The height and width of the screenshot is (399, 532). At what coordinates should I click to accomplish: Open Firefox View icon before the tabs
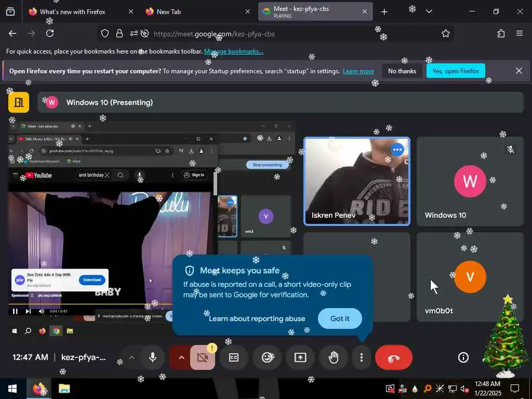[10, 11]
